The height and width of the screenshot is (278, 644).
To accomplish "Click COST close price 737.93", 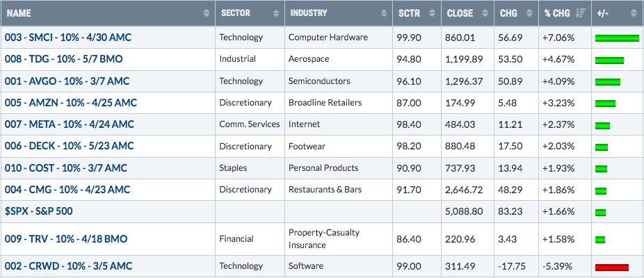I will pos(460,168).
